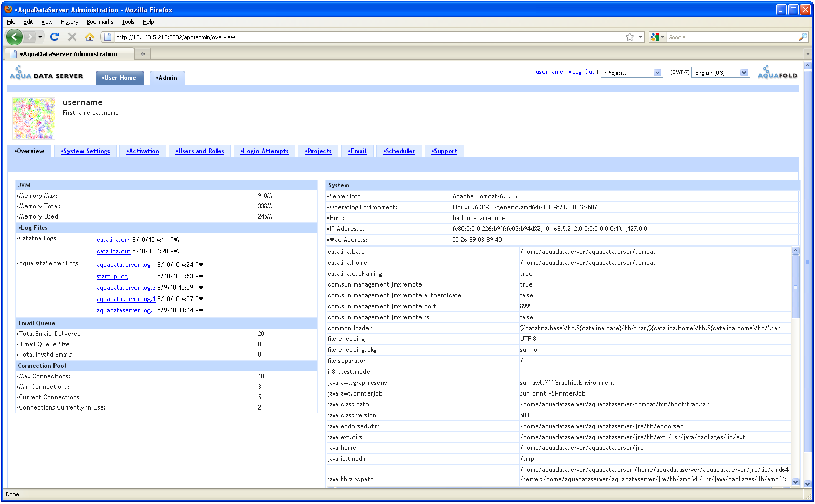Open the English (US) language dropdown
The width and height of the screenshot is (815, 504).
coord(721,73)
